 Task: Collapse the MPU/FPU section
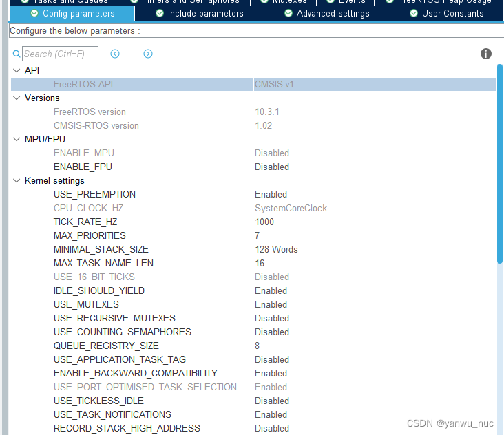(17, 139)
